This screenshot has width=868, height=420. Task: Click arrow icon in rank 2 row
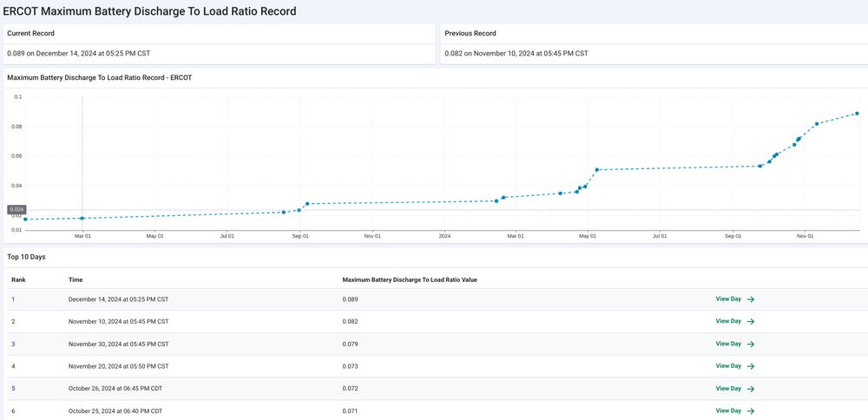[751, 321]
